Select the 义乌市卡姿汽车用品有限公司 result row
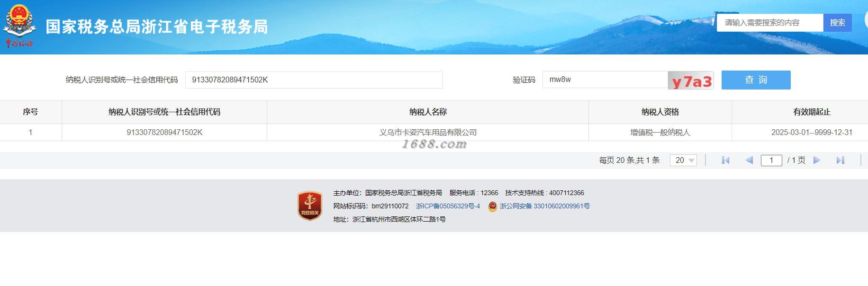Image resolution: width=868 pixels, height=286 pixels. (x=427, y=133)
